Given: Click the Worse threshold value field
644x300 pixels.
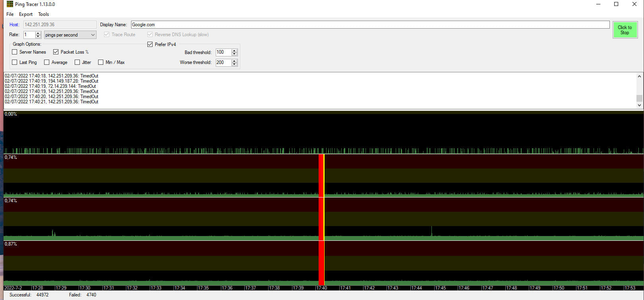Looking at the screenshot, I should tap(223, 62).
